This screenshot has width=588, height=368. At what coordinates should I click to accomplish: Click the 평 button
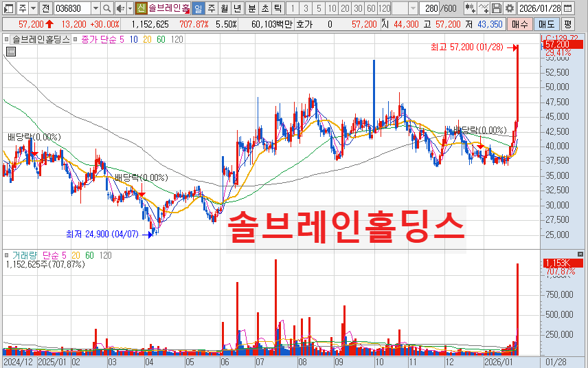(568, 24)
